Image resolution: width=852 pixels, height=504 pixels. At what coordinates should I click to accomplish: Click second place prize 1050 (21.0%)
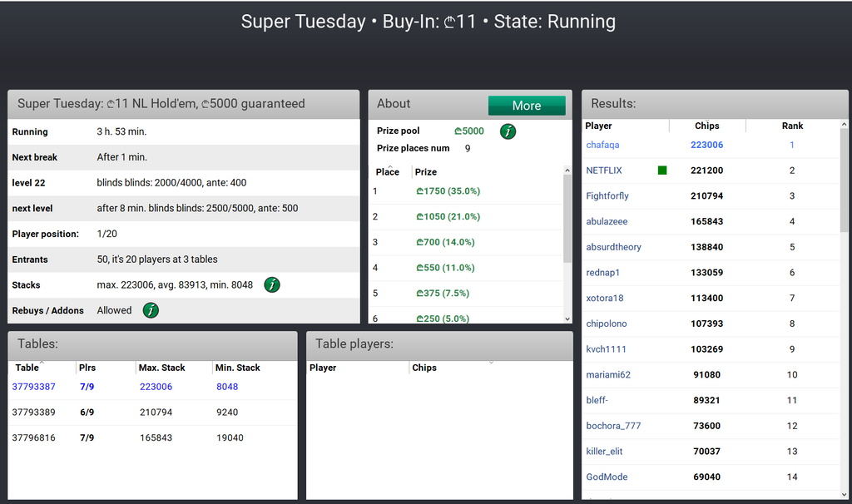click(448, 216)
